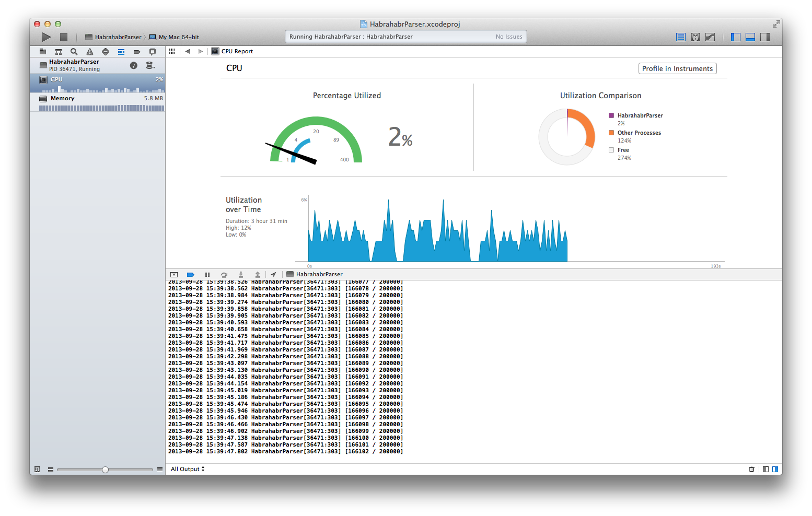Viewport: 812px width, 516px height.
Task: Switch to the Version editor
Action: (x=710, y=37)
